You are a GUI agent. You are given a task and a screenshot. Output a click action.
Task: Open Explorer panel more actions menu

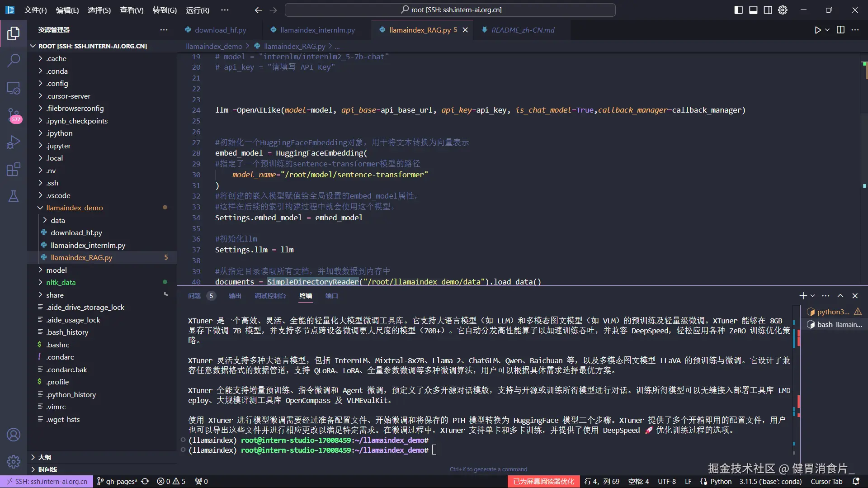pos(164,30)
